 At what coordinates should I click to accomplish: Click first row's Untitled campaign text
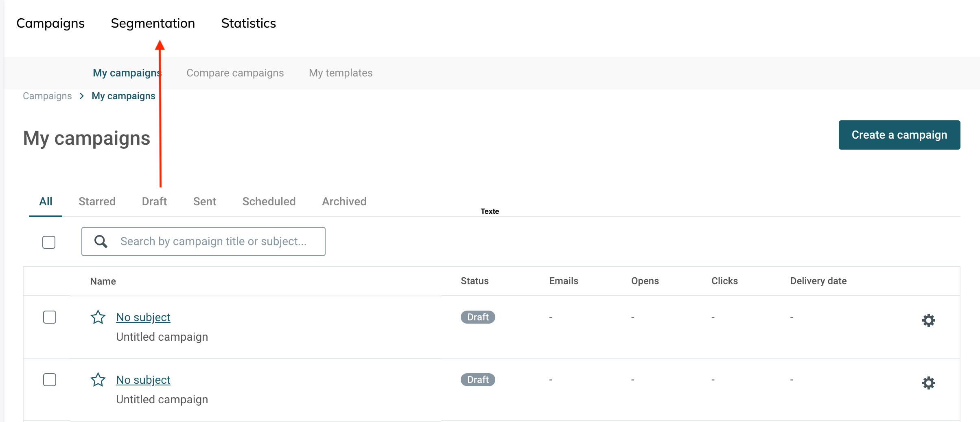(162, 337)
